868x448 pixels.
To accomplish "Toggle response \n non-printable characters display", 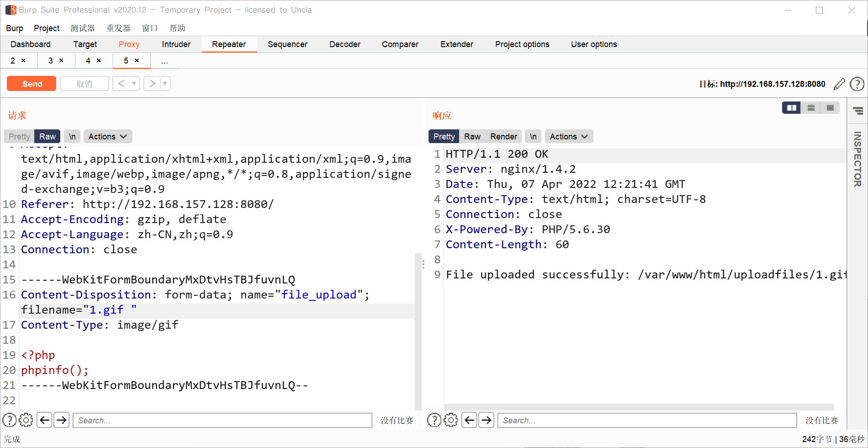I will 533,136.
